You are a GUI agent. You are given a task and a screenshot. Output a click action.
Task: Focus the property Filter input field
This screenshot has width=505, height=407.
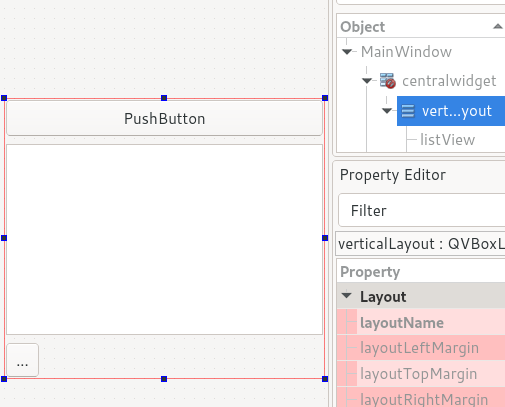click(422, 211)
